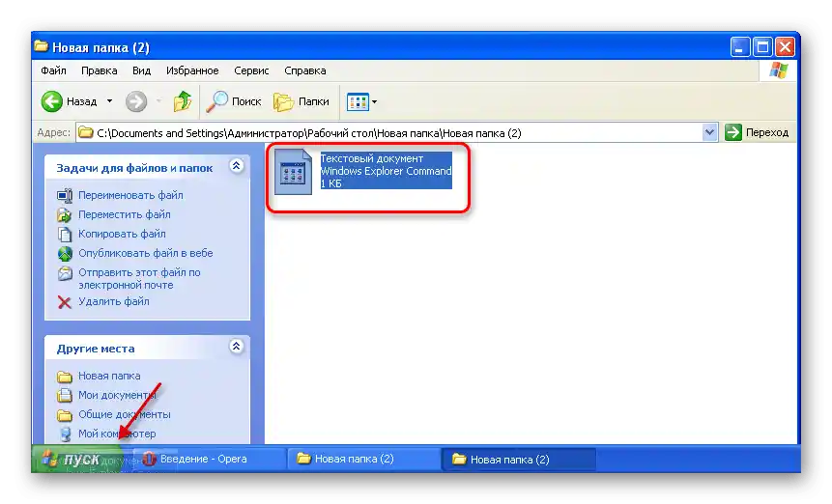Open the Views mode icon
This screenshot has width=832, height=504.
point(358,101)
